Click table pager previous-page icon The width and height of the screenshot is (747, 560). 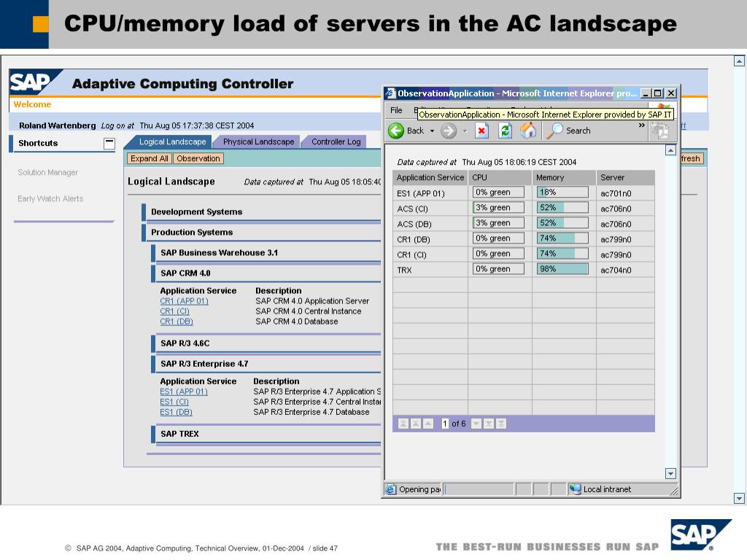click(x=415, y=424)
